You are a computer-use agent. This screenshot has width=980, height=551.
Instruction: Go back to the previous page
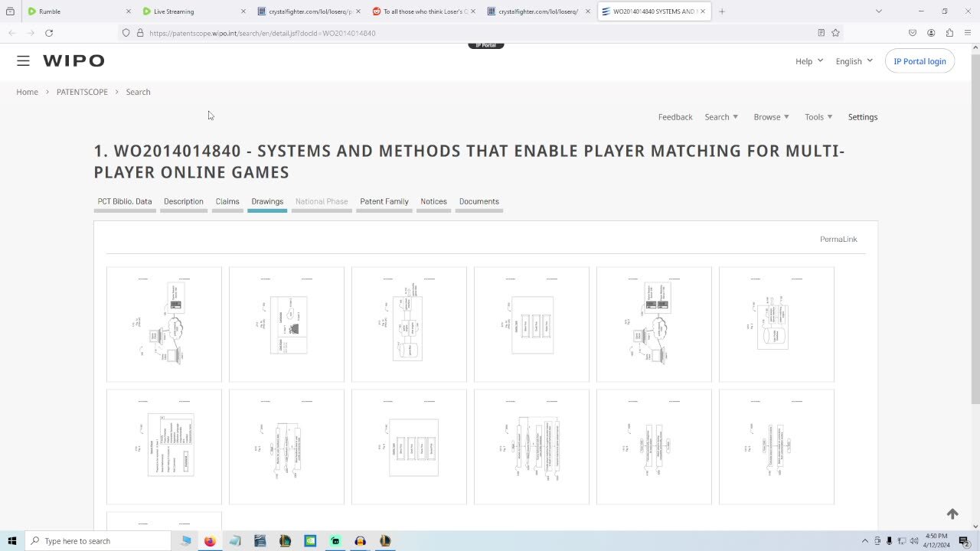(x=11, y=33)
